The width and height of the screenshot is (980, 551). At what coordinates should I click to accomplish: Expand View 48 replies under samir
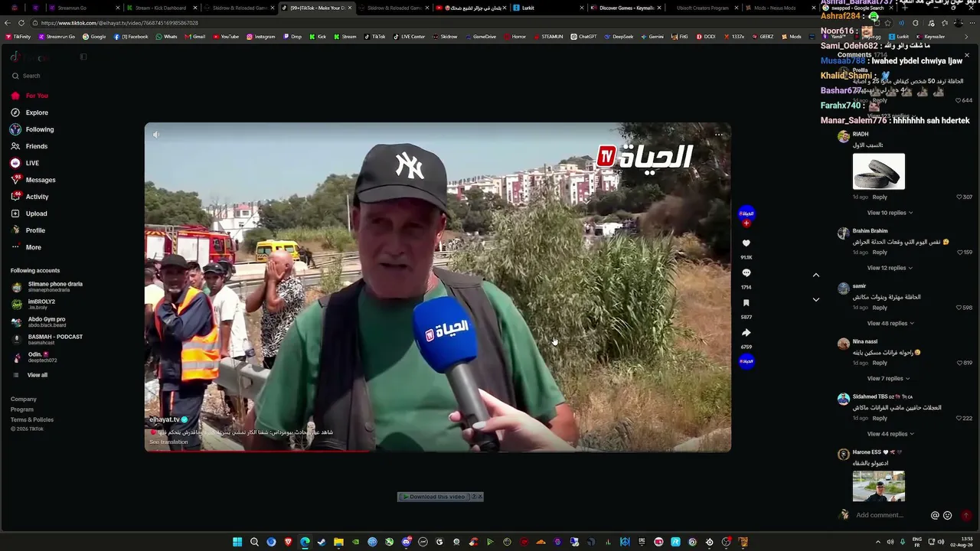[x=890, y=323]
